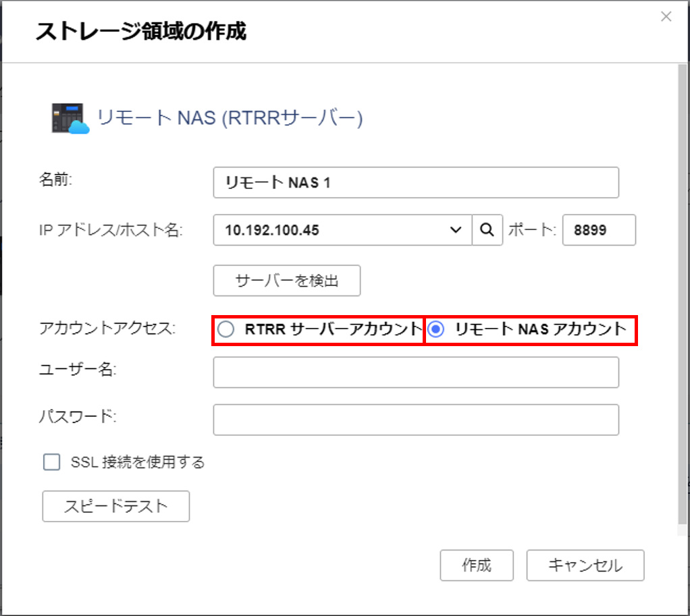690x616 pixels.
Task: Click the サーバーを検出 button
Action: tap(286, 281)
